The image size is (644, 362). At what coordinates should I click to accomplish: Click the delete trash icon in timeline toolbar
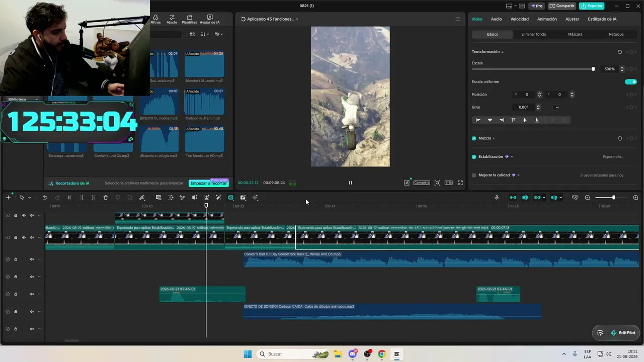(x=106, y=198)
